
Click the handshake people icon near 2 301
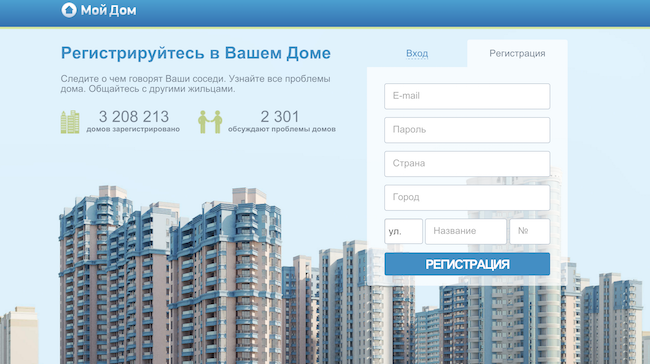(x=210, y=122)
